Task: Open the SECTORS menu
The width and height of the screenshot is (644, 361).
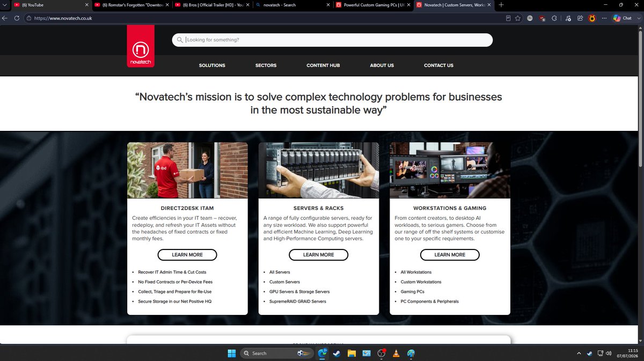Action: tap(266, 65)
